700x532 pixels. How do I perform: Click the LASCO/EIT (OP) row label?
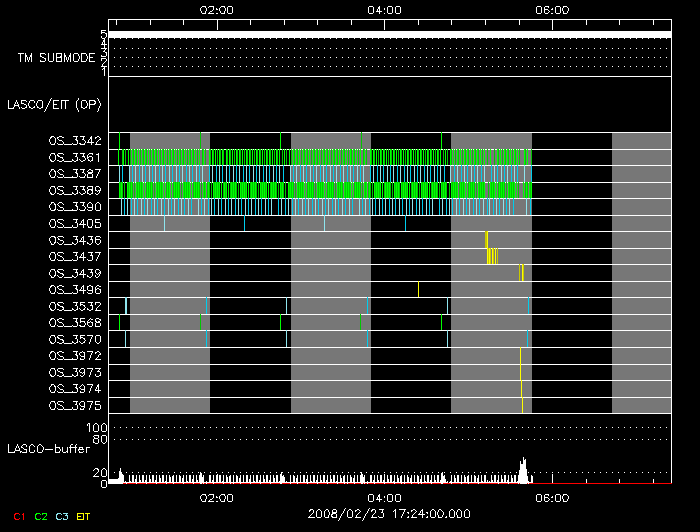click(x=54, y=105)
